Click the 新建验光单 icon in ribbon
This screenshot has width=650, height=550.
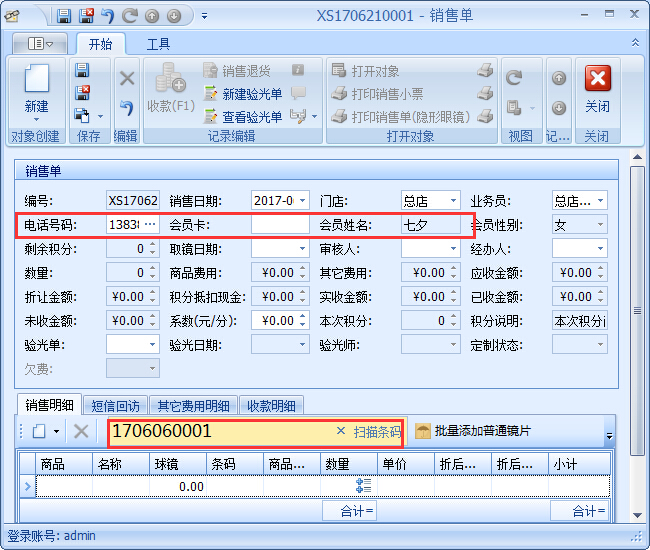coord(211,94)
